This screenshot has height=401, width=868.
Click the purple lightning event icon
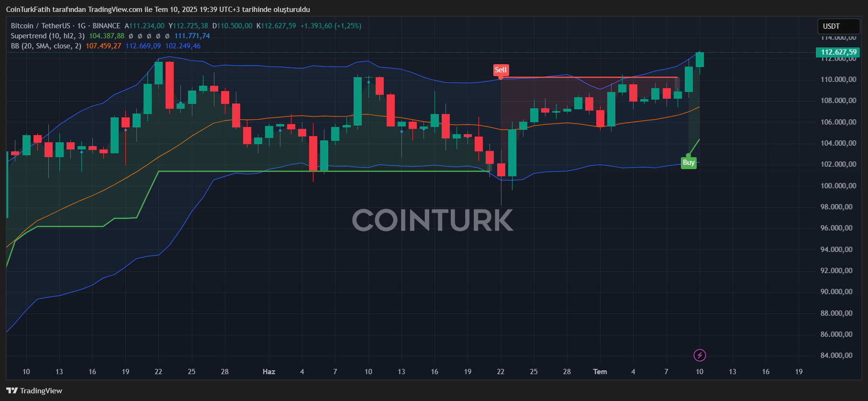[x=700, y=355]
